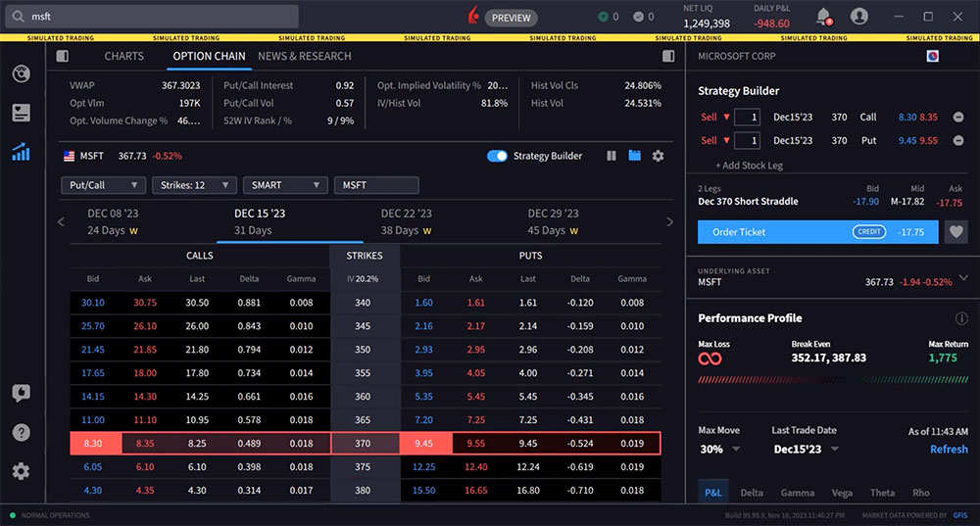The image size is (980, 526).
Task: Remove the 370 Call leg
Action: click(x=958, y=117)
